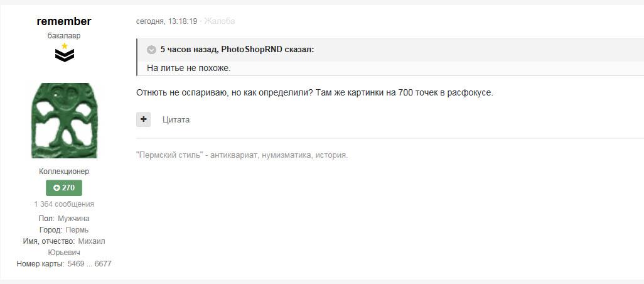Image resolution: width=644 pixels, height=284 pixels.
Task: Click the quote header PhotoShopRND сказал
Action: (237, 50)
